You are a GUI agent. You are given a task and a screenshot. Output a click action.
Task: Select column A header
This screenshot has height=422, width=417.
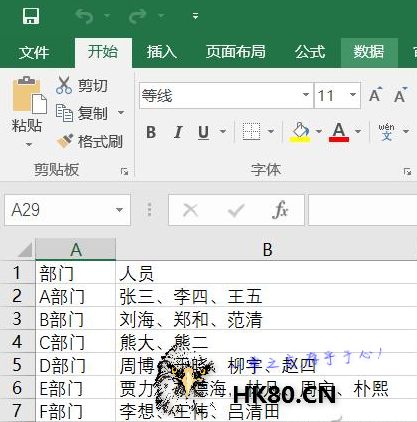76,249
